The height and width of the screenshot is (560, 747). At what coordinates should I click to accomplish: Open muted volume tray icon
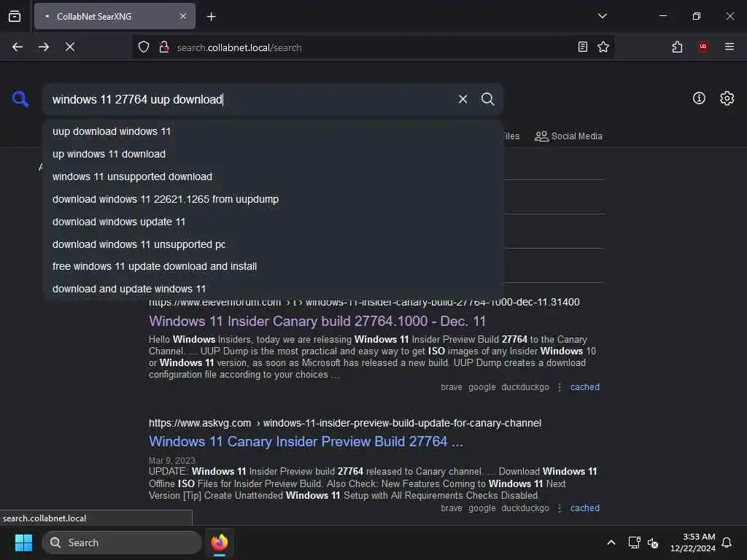pos(653,542)
